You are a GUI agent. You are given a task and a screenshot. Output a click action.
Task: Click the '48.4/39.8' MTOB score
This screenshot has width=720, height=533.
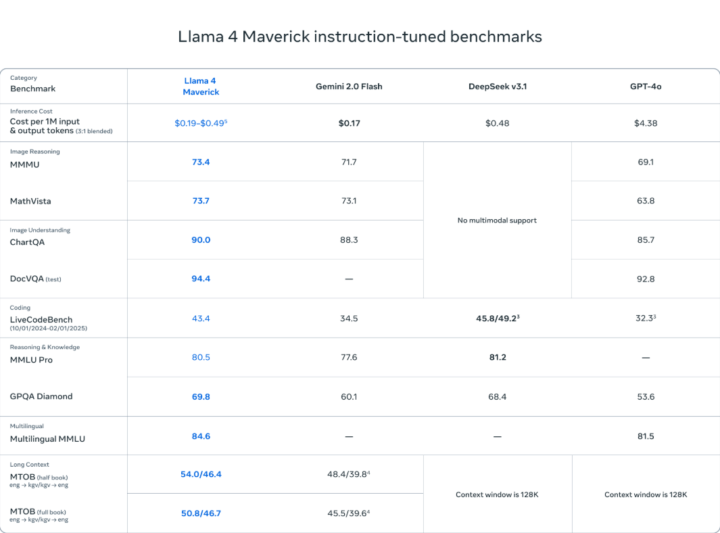coord(349,474)
